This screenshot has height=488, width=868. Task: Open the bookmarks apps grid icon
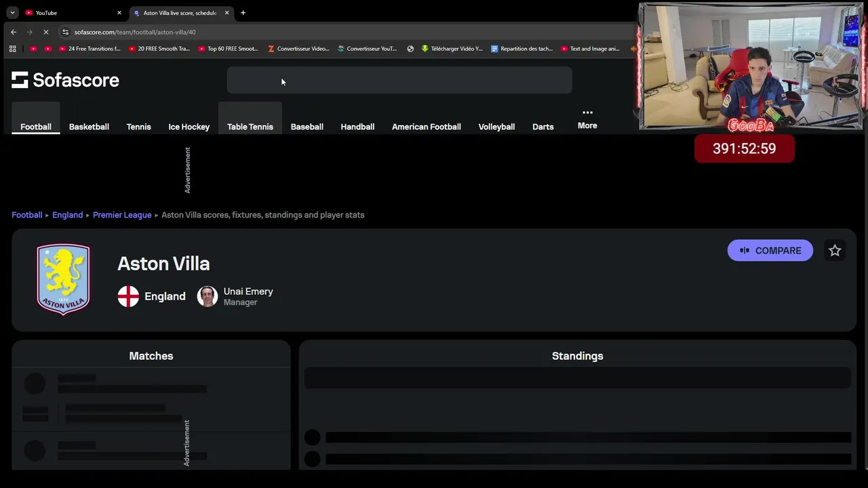[x=12, y=49]
